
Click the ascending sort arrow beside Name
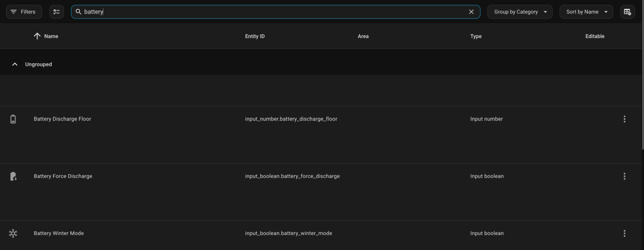click(x=37, y=36)
